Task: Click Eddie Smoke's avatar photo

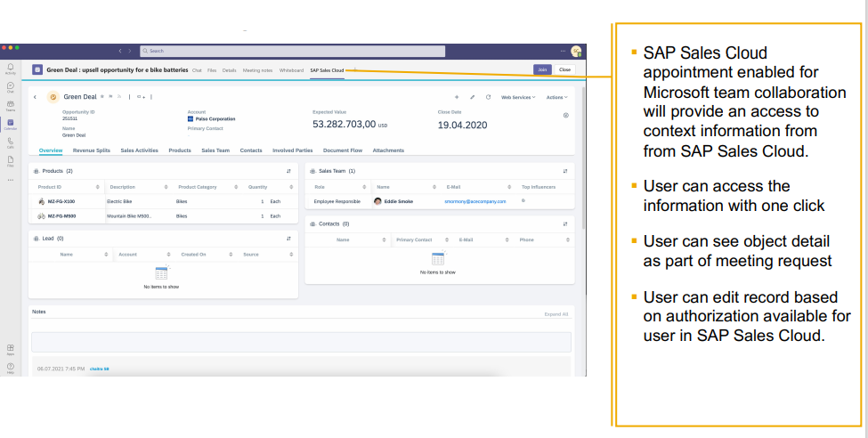Action: (377, 201)
